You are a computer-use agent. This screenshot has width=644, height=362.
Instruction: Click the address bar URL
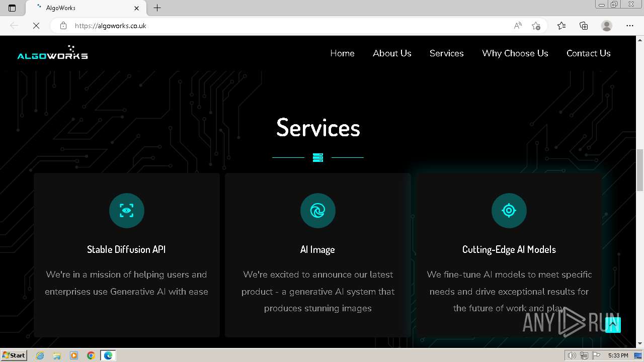pyautogui.click(x=110, y=26)
